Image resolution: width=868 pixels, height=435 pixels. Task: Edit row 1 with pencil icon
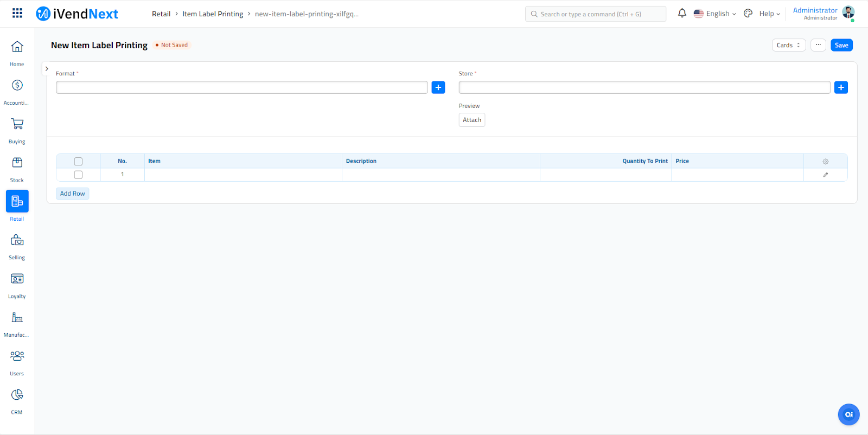[825, 175]
